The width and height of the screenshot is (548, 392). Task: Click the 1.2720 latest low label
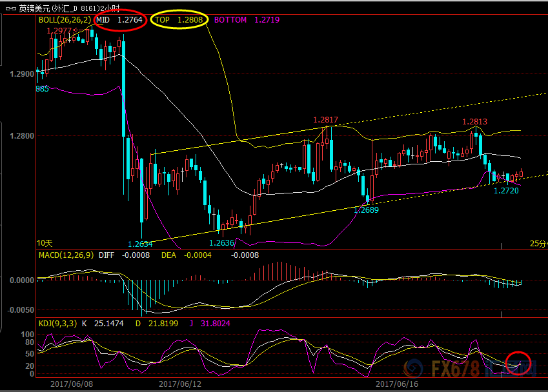tap(506, 191)
